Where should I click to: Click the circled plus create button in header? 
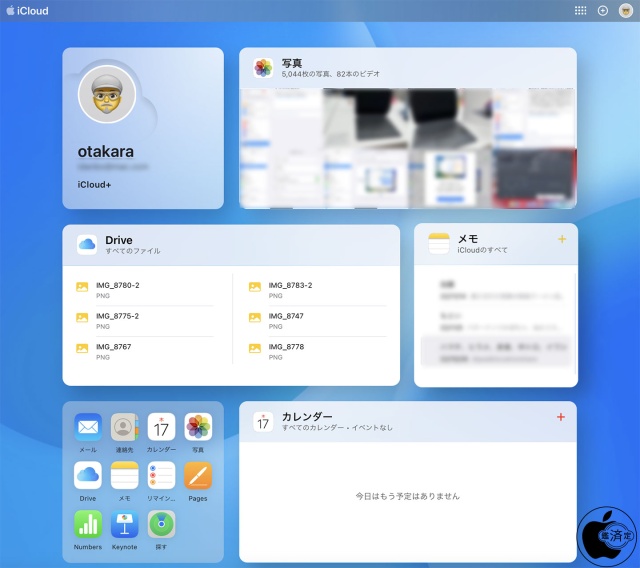tap(603, 11)
